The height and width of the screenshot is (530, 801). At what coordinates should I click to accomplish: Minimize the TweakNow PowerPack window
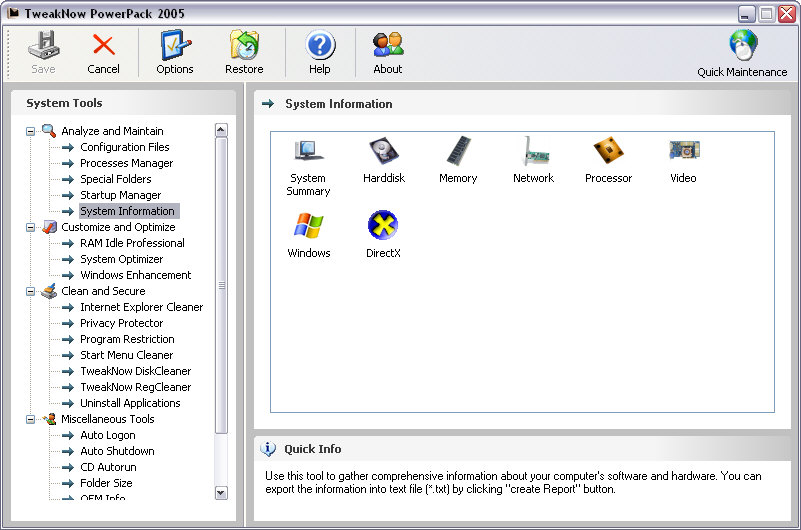[x=746, y=14]
